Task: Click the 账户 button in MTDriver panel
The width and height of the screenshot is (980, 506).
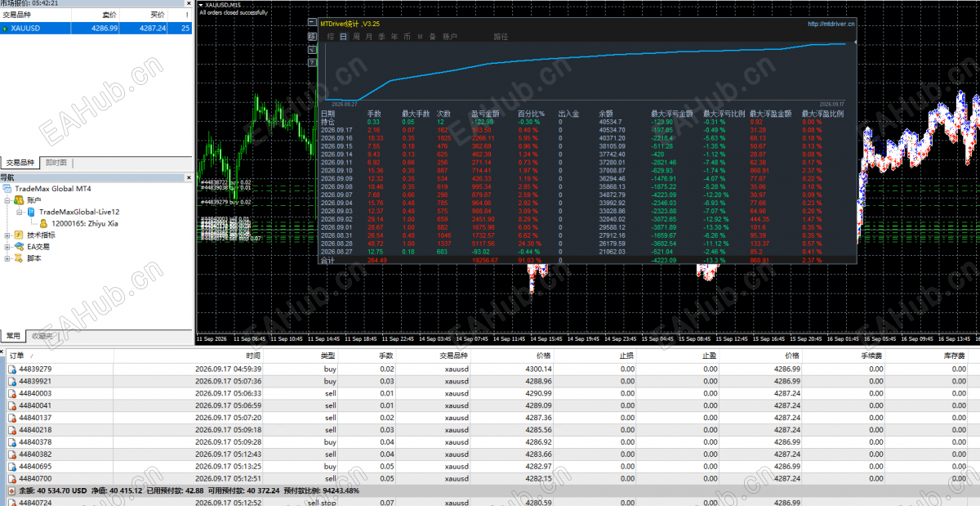Action: coord(450,37)
